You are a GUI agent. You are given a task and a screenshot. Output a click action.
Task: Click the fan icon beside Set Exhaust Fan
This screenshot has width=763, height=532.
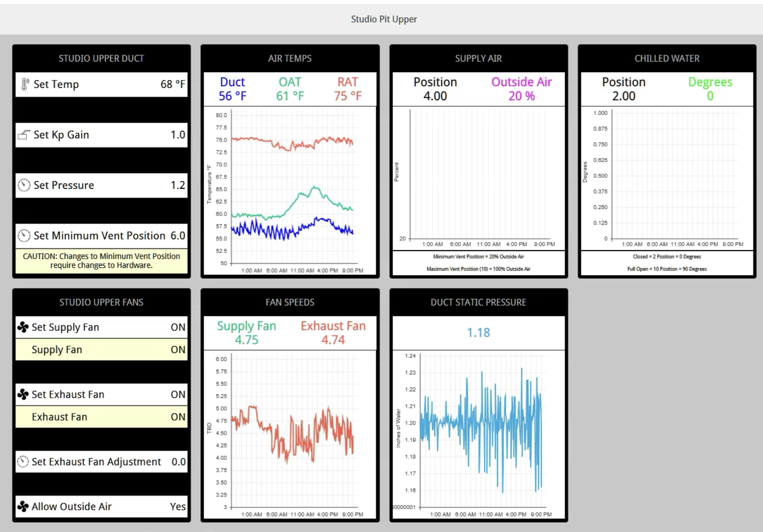tap(23, 394)
